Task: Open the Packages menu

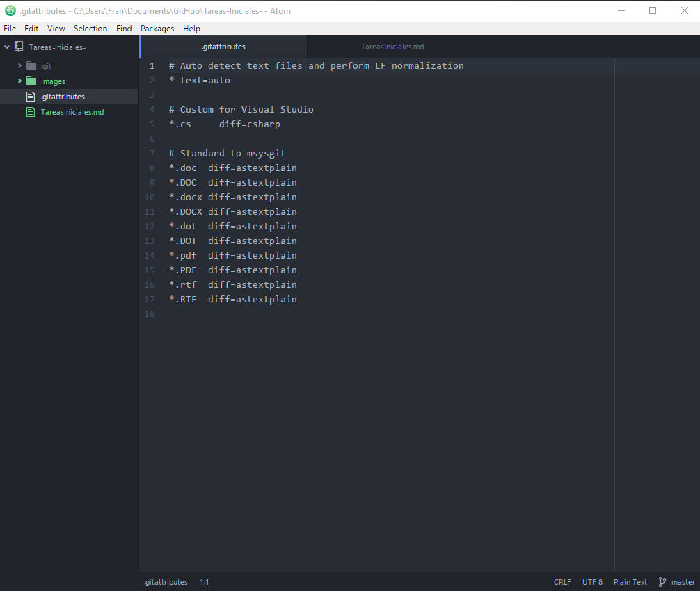Action: [x=157, y=28]
